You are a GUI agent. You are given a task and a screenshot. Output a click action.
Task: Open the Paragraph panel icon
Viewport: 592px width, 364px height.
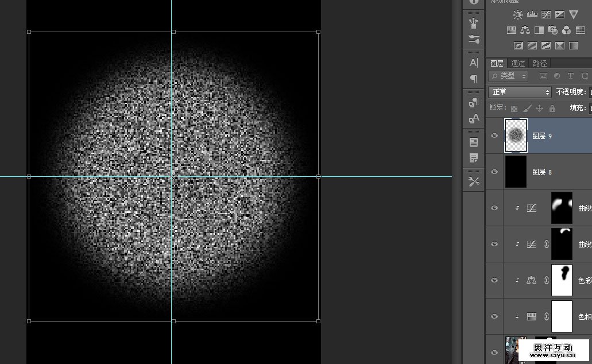tap(474, 79)
